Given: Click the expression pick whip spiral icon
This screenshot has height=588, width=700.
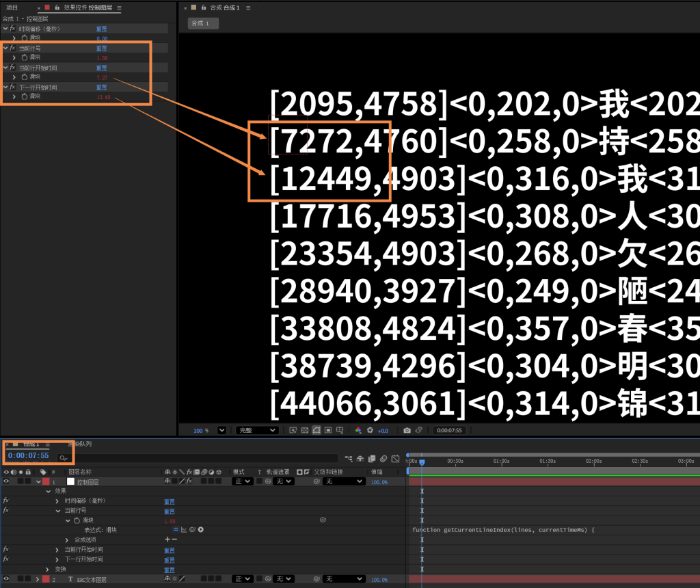Looking at the screenshot, I should [x=192, y=530].
